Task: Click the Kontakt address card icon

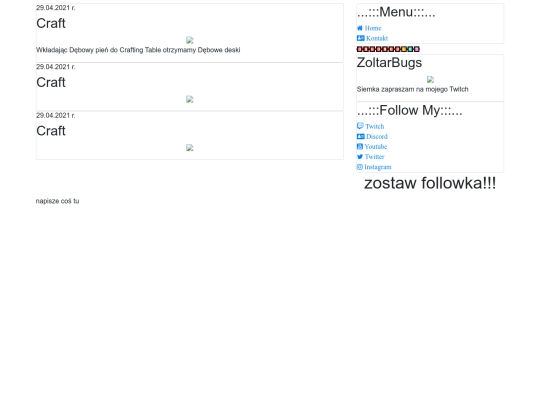Action: pyautogui.click(x=361, y=38)
